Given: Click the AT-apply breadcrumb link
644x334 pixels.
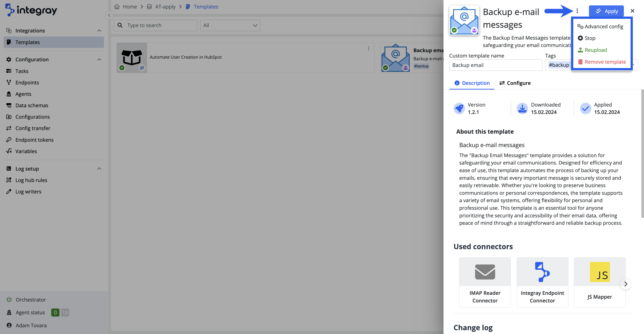Looking at the screenshot, I should pos(165,7).
